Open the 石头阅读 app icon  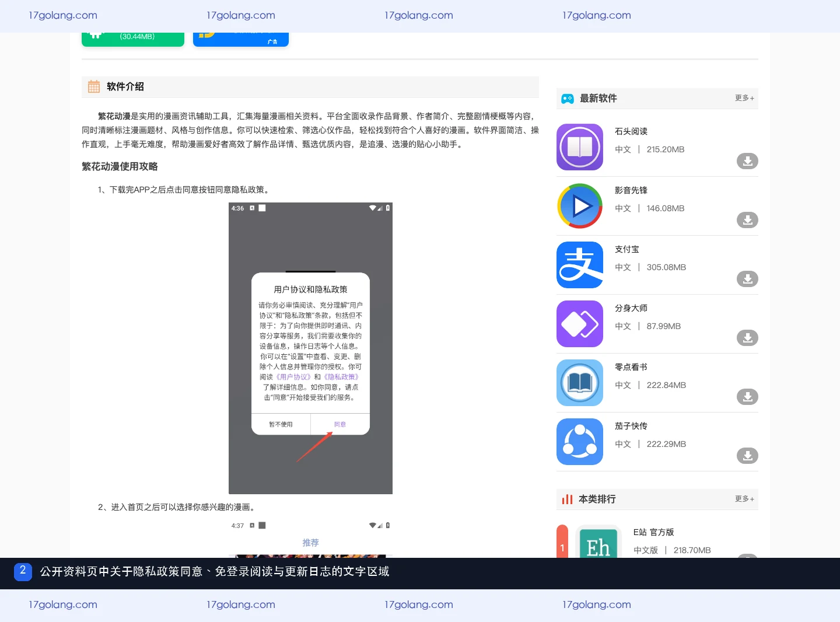pyautogui.click(x=580, y=147)
